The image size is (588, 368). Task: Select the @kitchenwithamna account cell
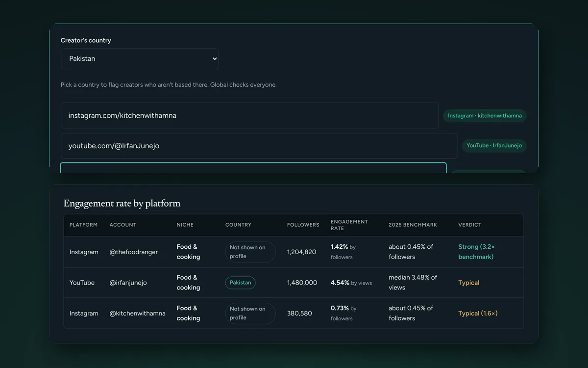[x=137, y=313]
